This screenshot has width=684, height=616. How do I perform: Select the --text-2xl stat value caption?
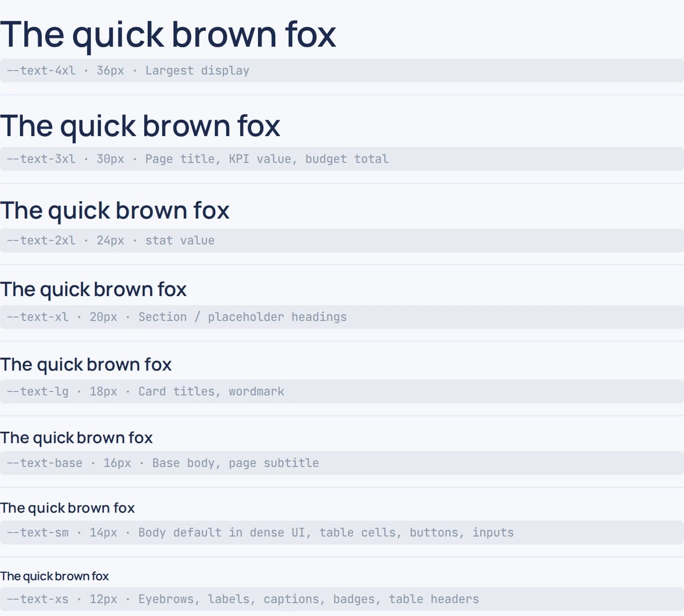tap(342, 240)
